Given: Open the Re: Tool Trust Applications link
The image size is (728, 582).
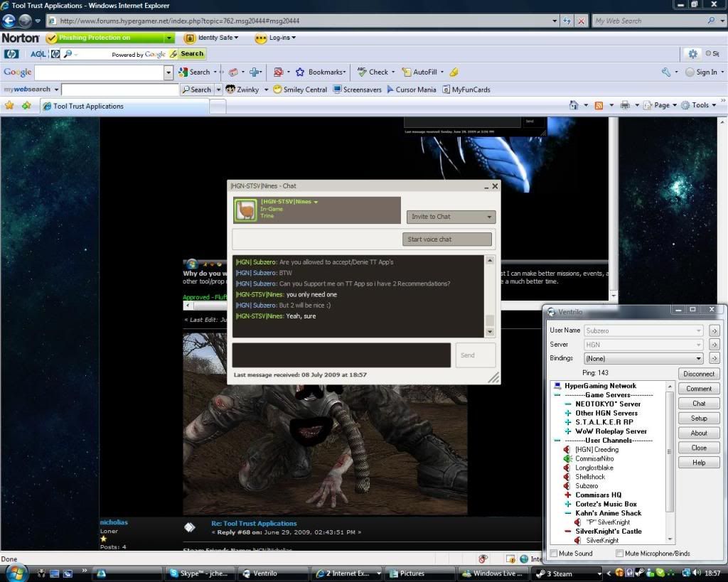Looking at the screenshot, I should (x=254, y=523).
